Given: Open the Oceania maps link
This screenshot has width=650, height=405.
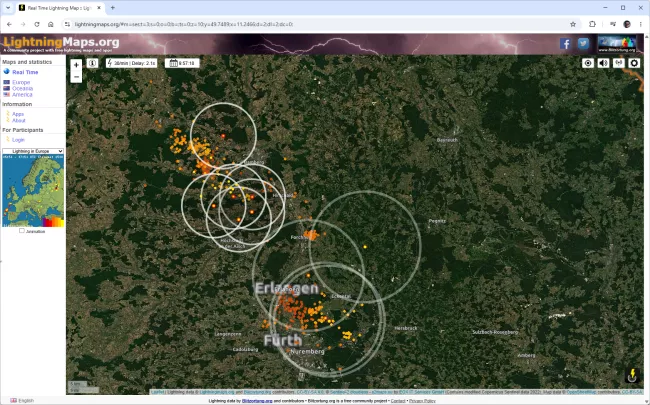Looking at the screenshot, I should [x=22, y=88].
